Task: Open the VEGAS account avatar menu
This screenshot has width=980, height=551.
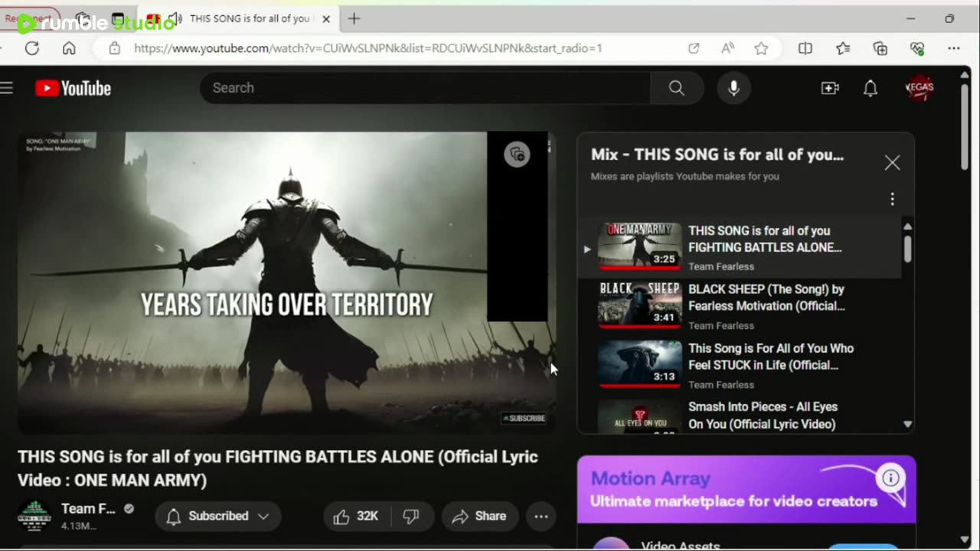Action: [x=920, y=87]
